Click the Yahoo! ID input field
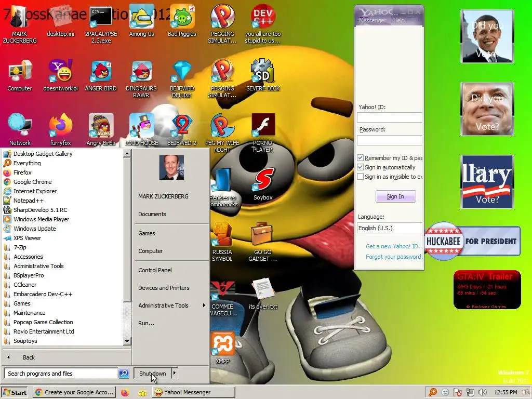 point(390,118)
